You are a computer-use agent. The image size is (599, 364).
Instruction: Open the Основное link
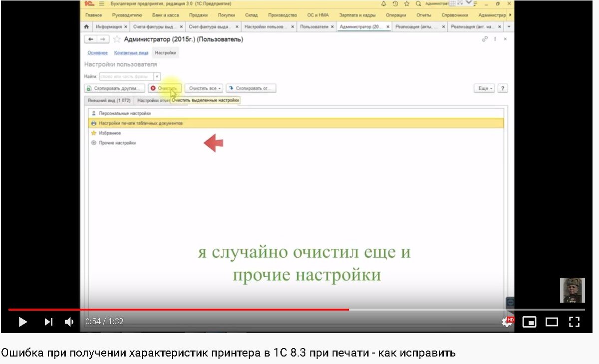(x=97, y=52)
